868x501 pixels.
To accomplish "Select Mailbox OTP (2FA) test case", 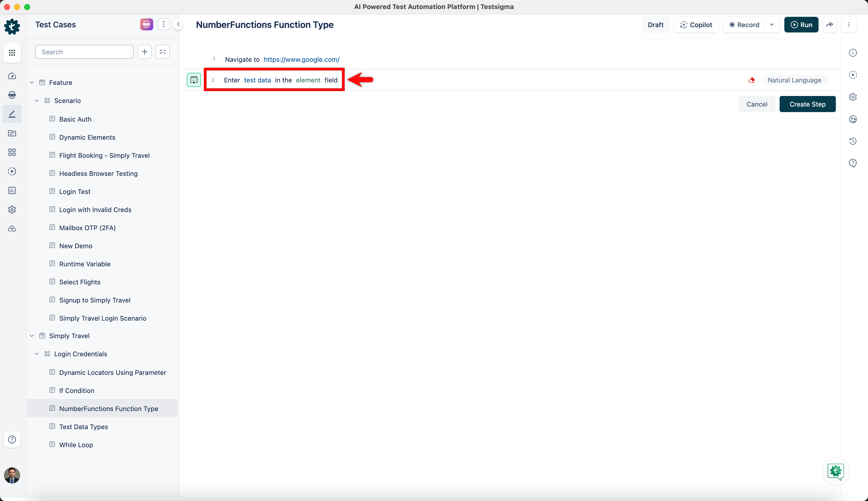I will [x=87, y=228].
